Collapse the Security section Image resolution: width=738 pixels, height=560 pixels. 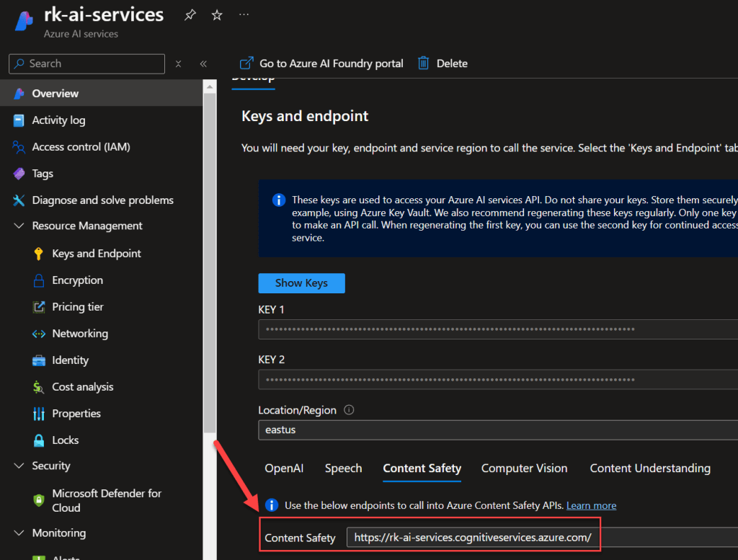point(19,466)
